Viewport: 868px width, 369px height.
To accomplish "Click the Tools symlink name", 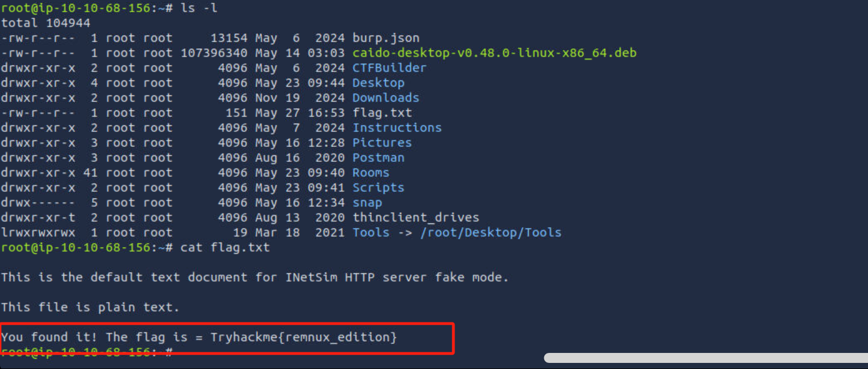I will coord(371,233).
